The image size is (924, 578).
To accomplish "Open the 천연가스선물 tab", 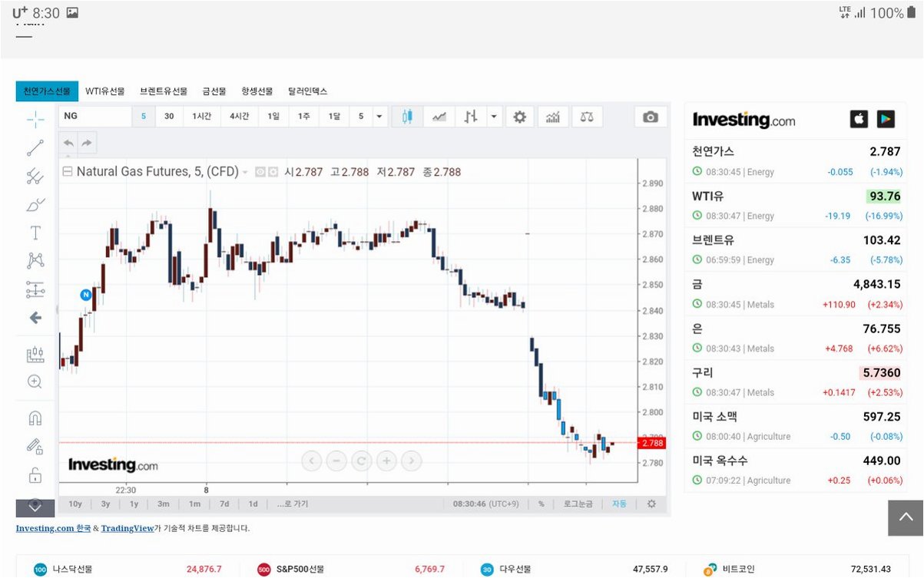I will tap(47, 91).
